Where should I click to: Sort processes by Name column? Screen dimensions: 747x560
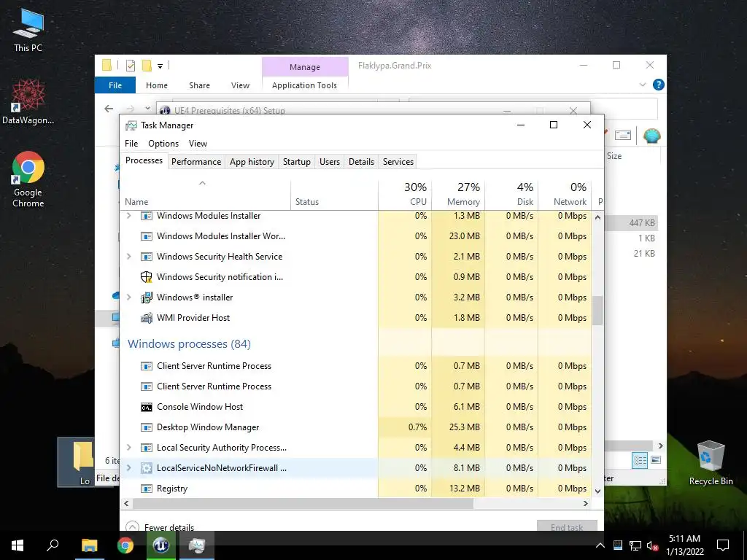pyautogui.click(x=205, y=194)
